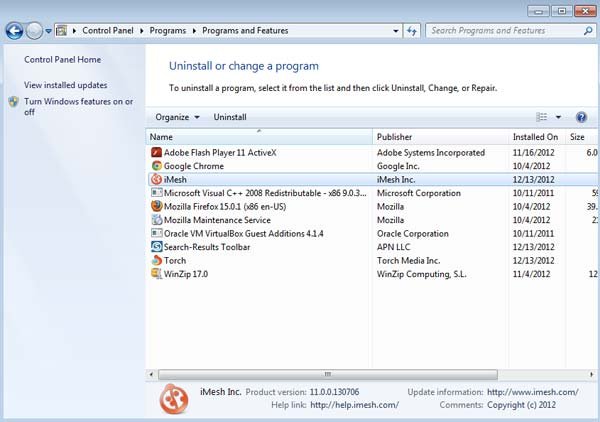Open the recent pages dropdown arrow

[48, 31]
